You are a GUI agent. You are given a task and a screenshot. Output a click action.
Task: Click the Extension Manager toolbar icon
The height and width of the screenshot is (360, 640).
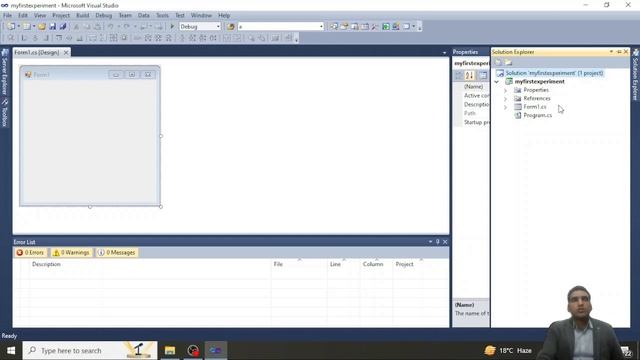click(396, 27)
